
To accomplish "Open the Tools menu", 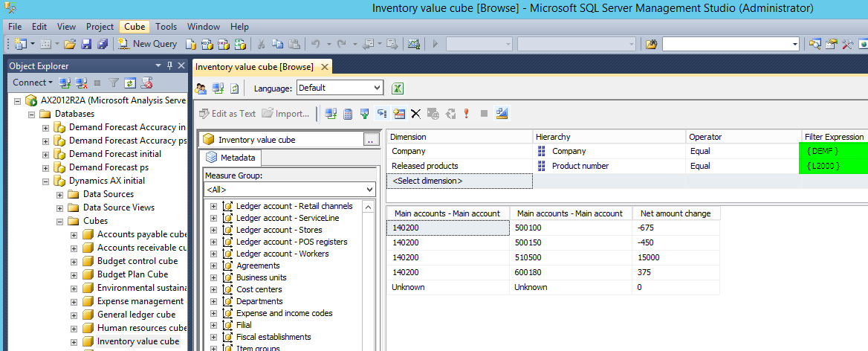I will pos(166,26).
